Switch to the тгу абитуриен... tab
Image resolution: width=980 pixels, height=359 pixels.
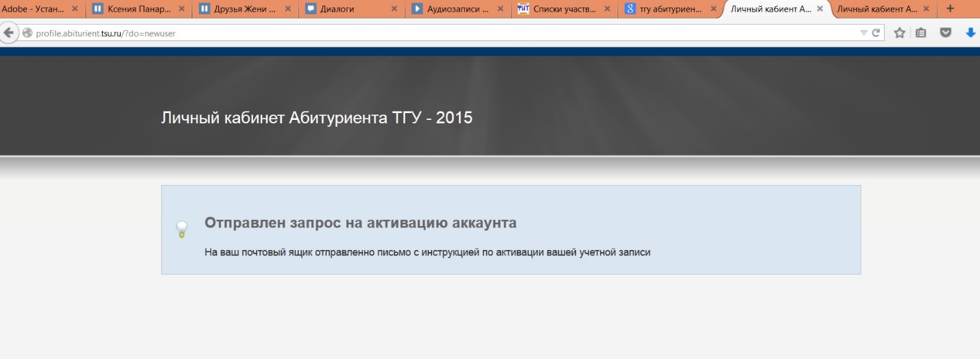pyautogui.click(x=670, y=9)
